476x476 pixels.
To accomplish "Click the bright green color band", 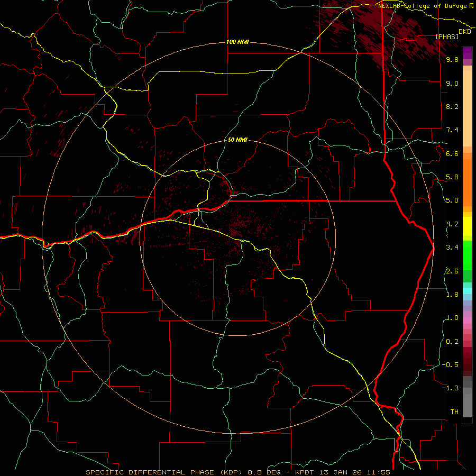I will [467, 255].
